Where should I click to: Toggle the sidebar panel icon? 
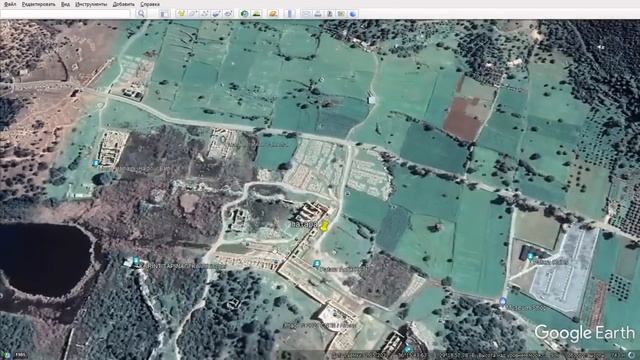164,14
